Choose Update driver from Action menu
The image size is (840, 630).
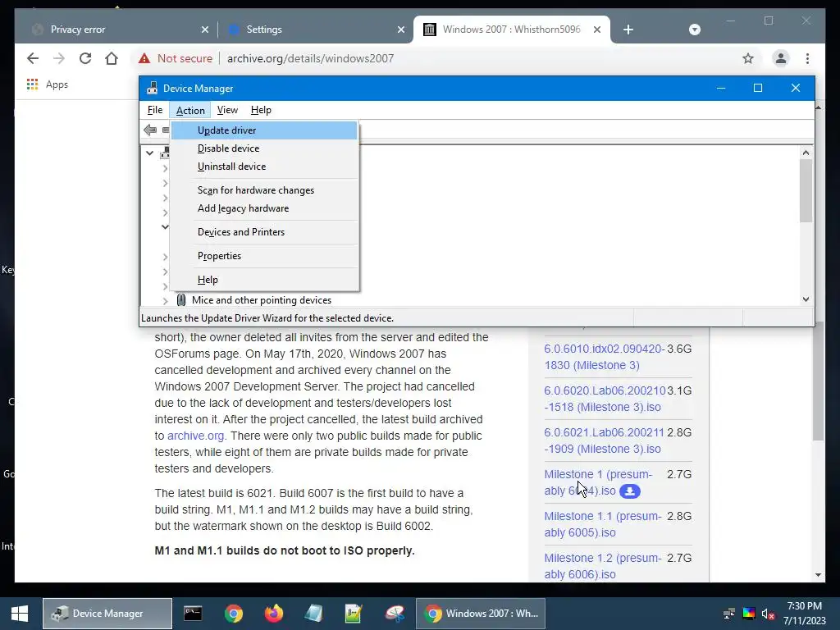point(264,130)
